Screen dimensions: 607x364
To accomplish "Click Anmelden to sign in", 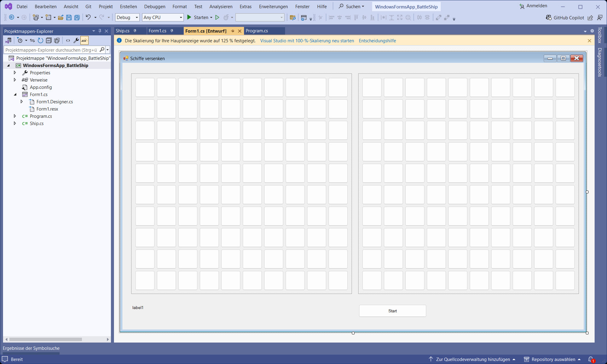I will point(533,6).
